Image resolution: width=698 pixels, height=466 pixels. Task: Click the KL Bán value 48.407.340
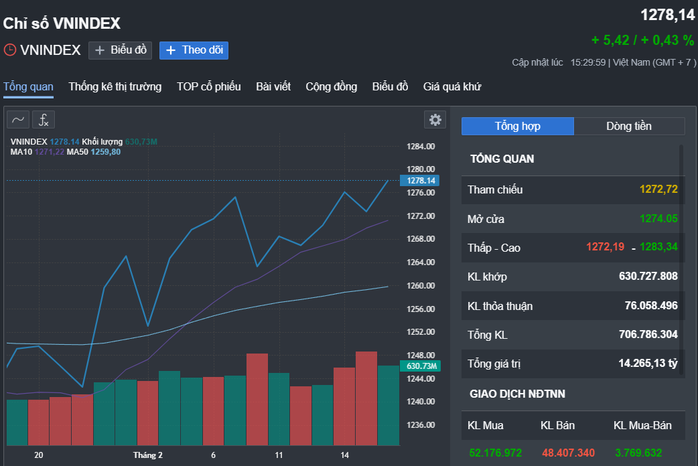pyautogui.click(x=568, y=453)
